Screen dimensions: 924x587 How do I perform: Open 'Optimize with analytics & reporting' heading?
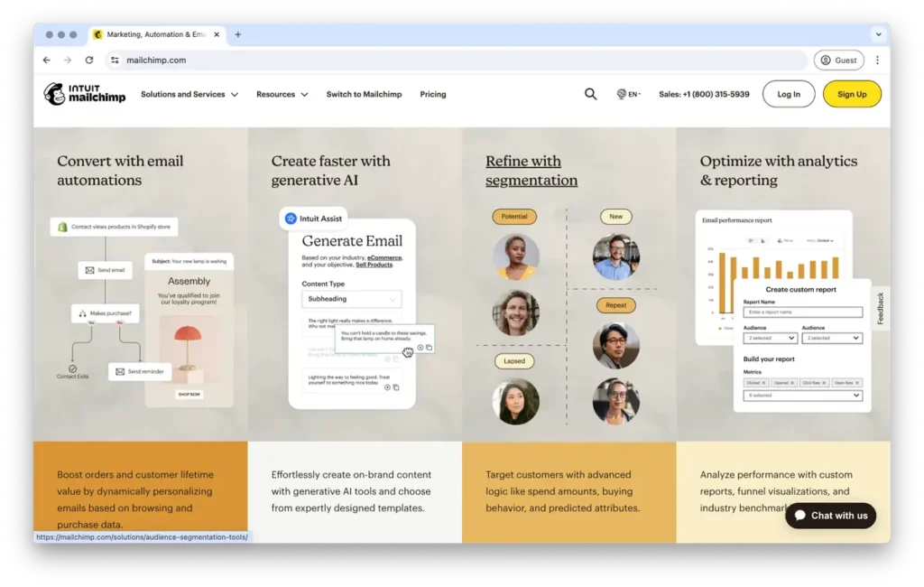pos(779,171)
